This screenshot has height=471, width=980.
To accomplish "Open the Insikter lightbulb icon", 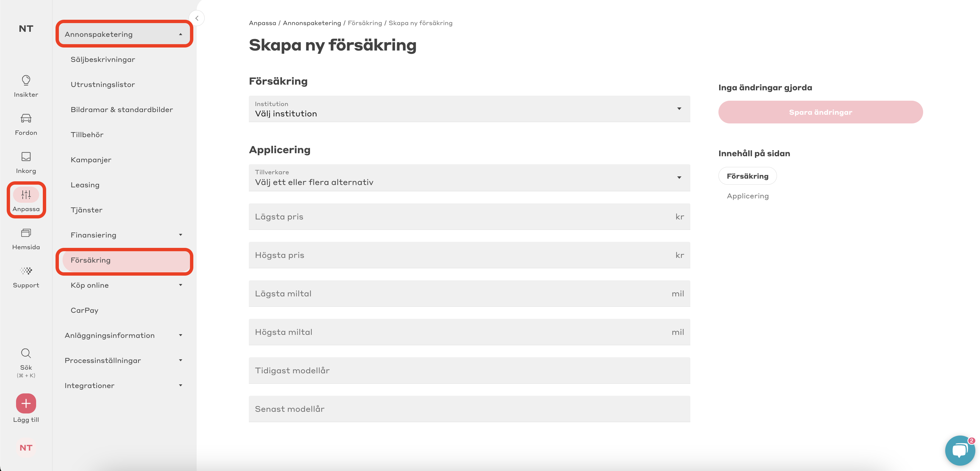I will click(x=26, y=80).
